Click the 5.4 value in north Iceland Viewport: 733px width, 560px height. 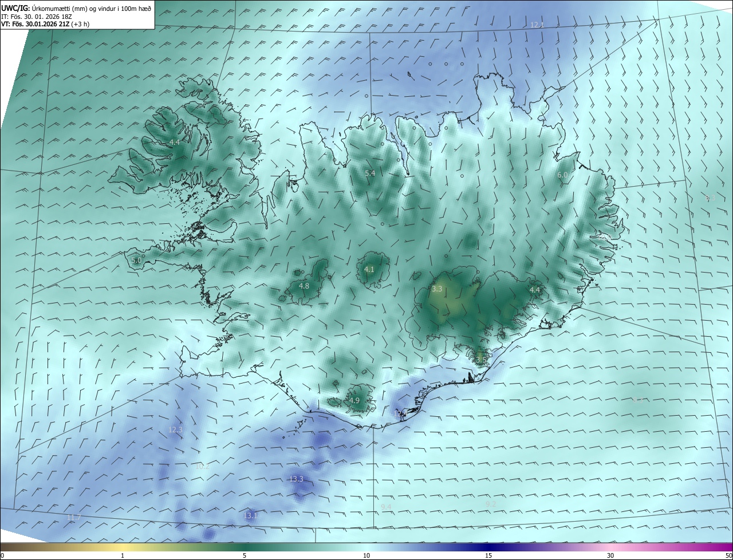[x=370, y=173]
